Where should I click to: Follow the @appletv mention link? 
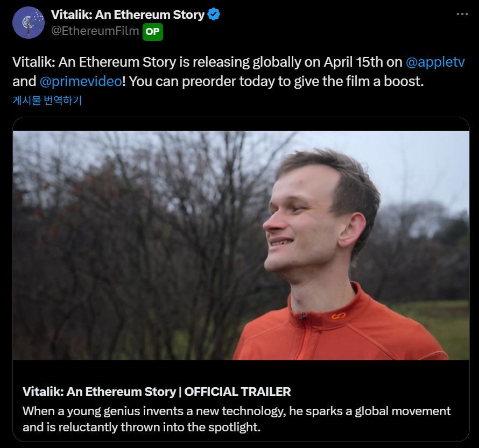435,62
